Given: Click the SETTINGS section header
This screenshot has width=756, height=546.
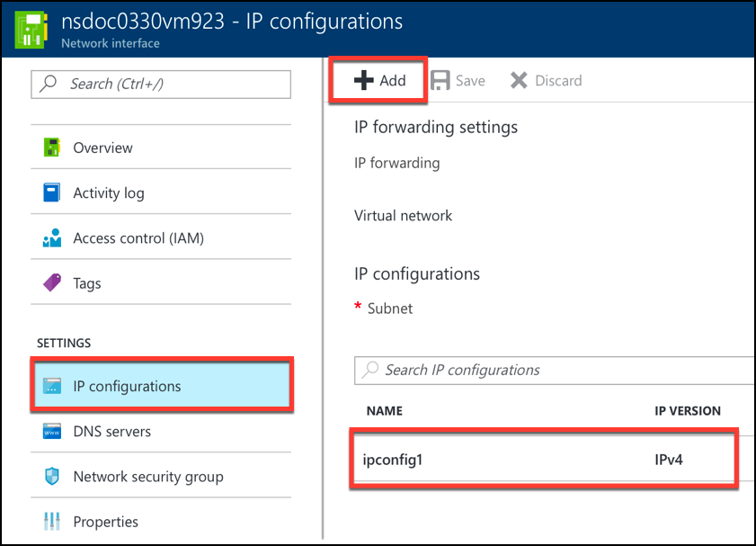Looking at the screenshot, I should (x=64, y=343).
